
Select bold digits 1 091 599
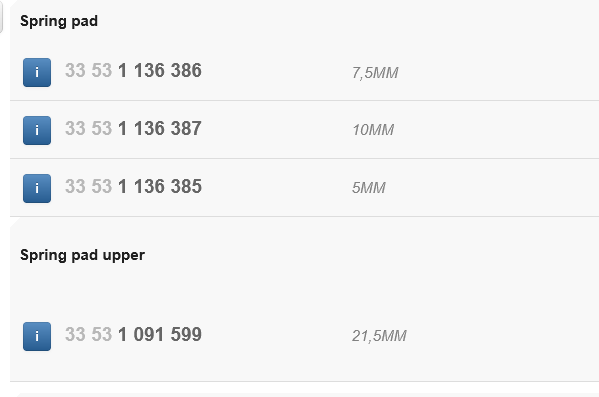pos(160,335)
